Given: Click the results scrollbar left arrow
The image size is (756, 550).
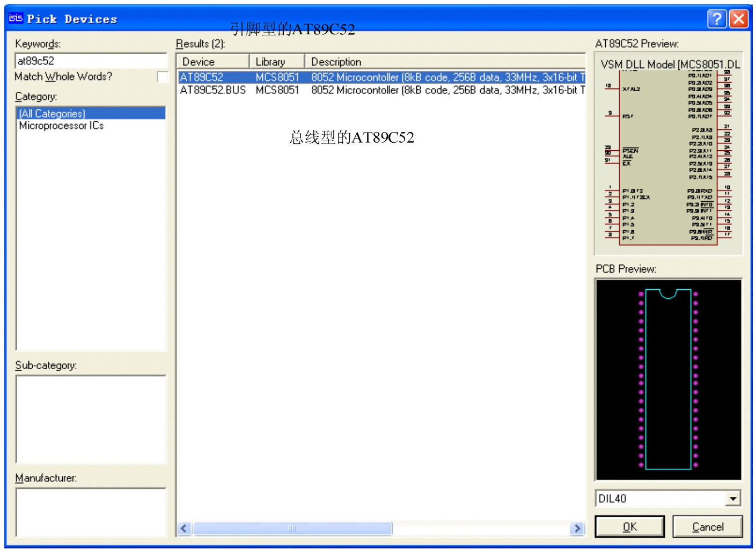Looking at the screenshot, I should pyautogui.click(x=184, y=529).
